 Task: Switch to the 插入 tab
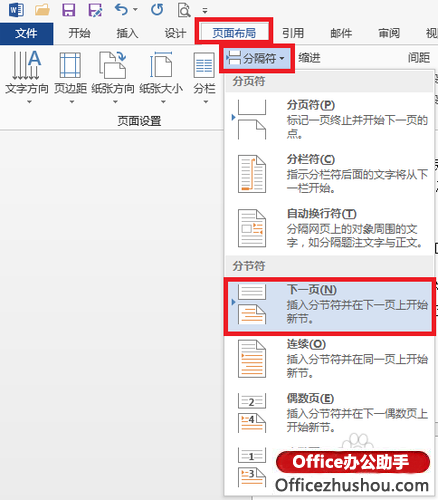pyautogui.click(x=127, y=33)
